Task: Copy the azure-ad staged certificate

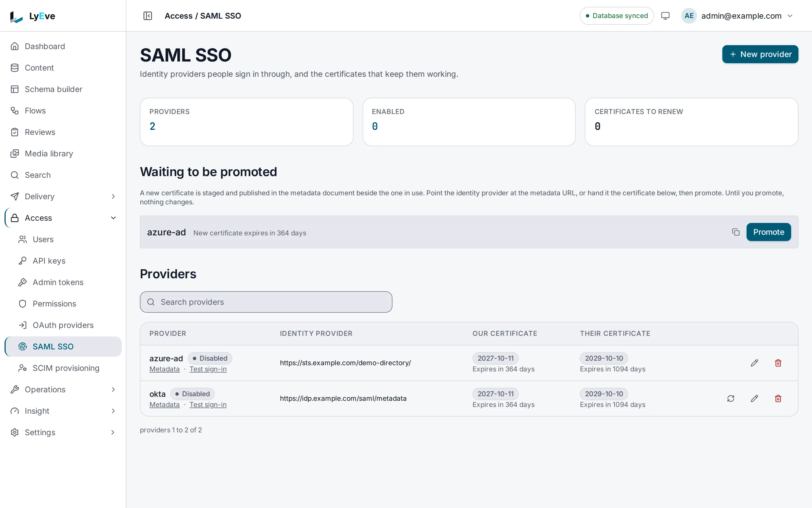Action: 736,232
